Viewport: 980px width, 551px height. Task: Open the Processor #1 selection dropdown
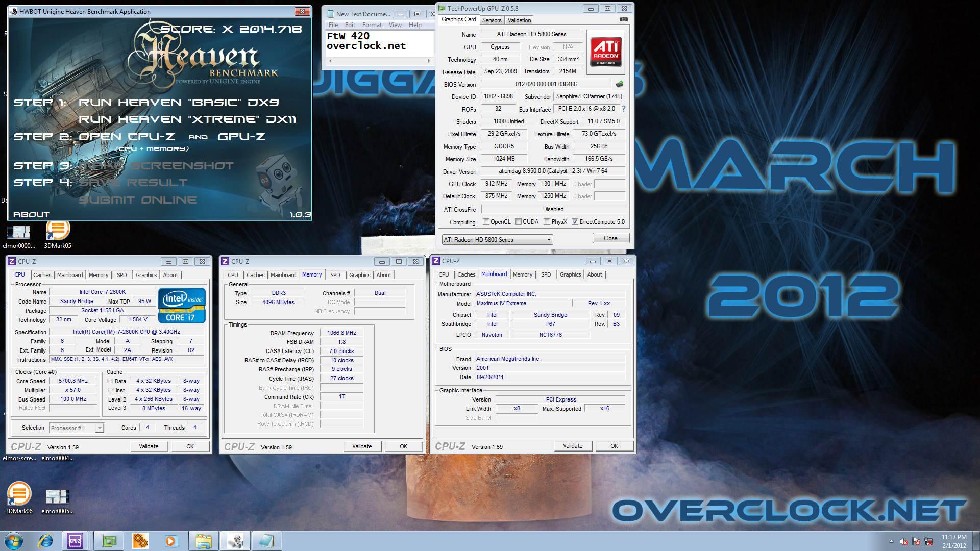pos(77,428)
